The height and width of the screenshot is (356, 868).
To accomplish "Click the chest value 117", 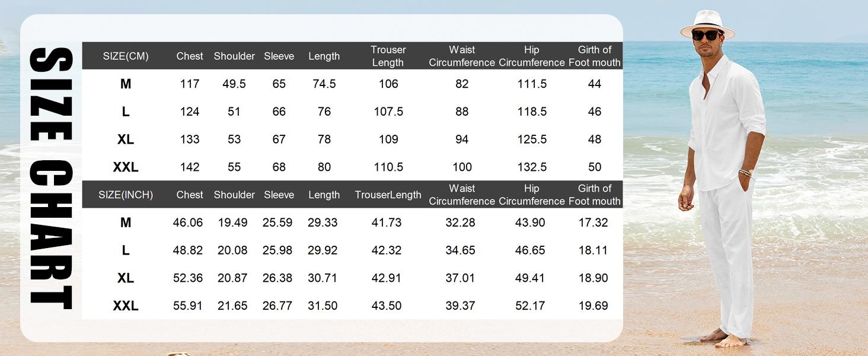I will coord(190,84).
